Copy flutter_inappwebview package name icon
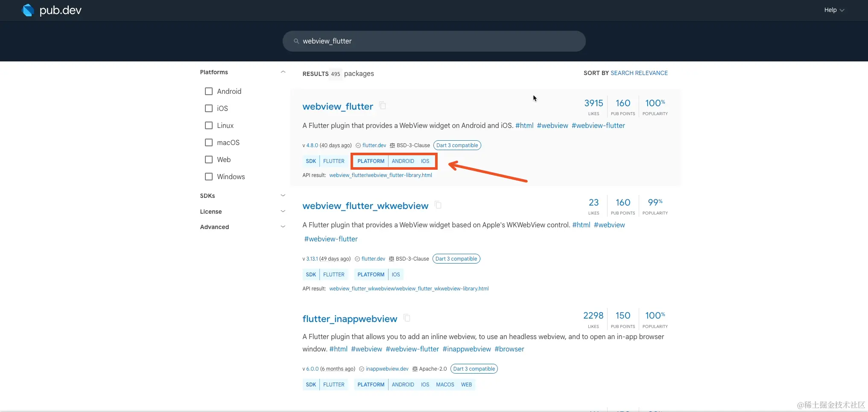Image resolution: width=868 pixels, height=412 pixels. point(407,318)
